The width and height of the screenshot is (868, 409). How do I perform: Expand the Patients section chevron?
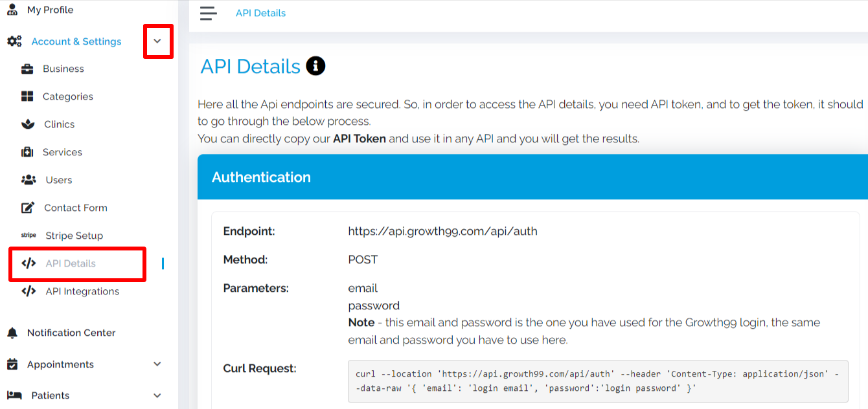157,395
